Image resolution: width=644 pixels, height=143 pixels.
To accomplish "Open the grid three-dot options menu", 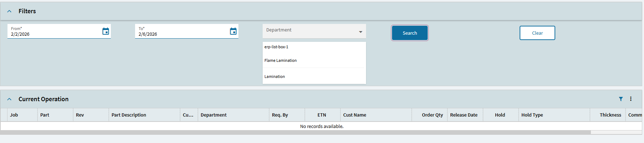I will point(631,99).
